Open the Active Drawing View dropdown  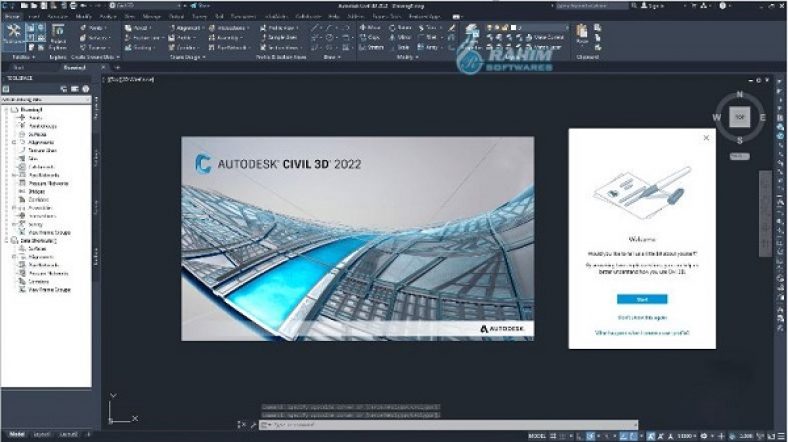pyautogui.click(x=46, y=99)
